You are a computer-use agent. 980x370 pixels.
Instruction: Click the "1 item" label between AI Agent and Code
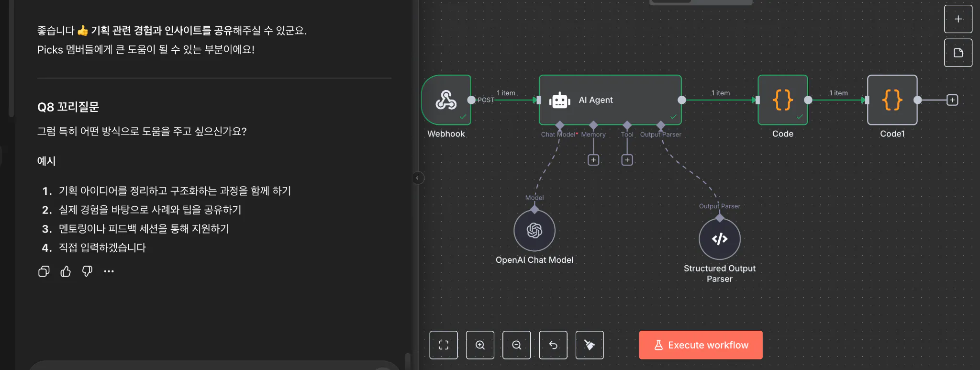tap(721, 93)
